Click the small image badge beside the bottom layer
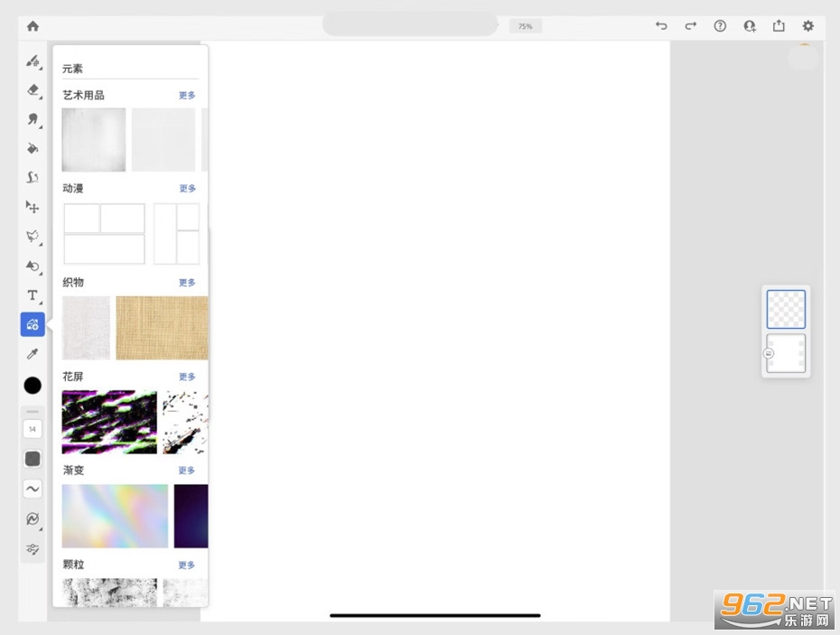Viewport: 840px width, 635px height. pos(769,353)
